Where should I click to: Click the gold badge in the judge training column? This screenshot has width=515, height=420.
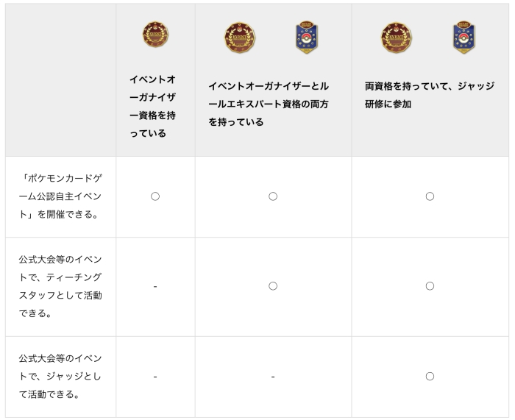(397, 38)
